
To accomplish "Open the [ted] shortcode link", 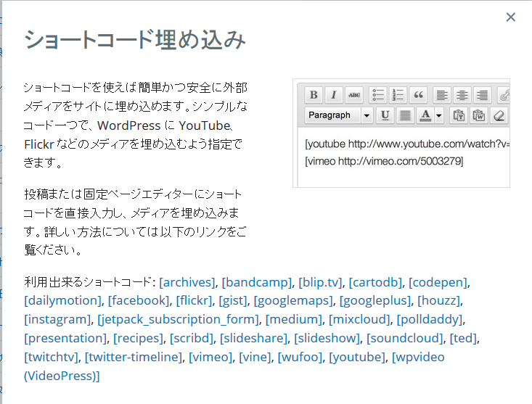I will (x=464, y=338).
